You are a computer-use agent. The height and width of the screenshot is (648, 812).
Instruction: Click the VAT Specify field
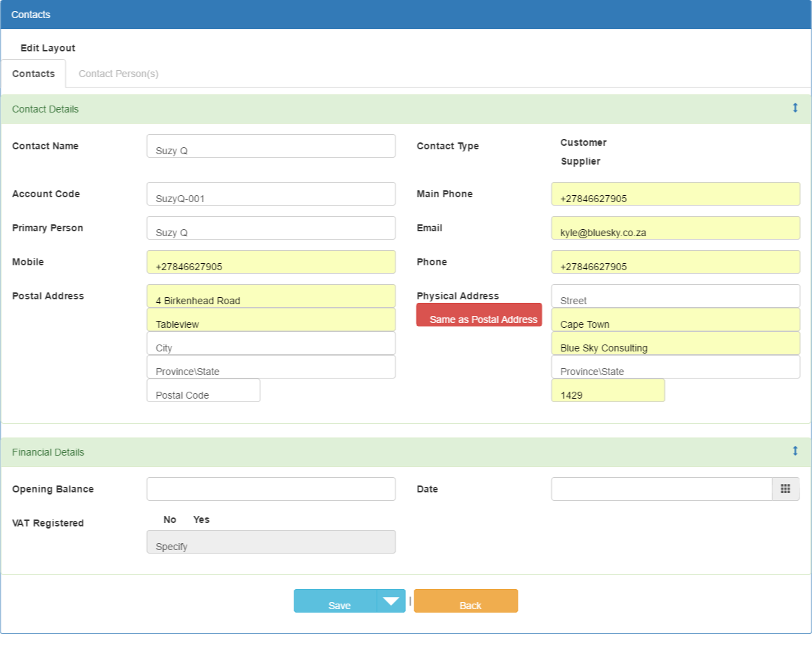[271, 542]
